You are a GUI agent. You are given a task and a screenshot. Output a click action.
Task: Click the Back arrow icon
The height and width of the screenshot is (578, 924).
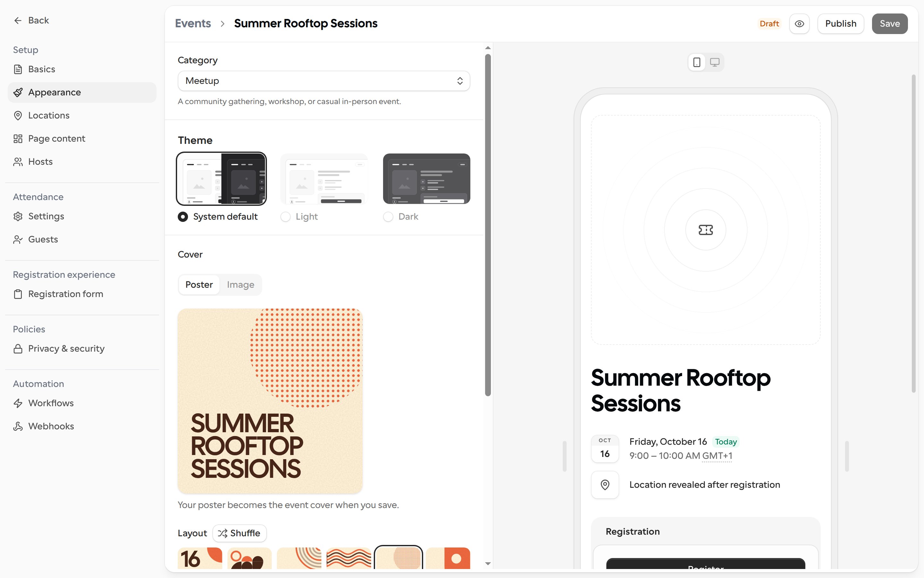click(x=18, y=20)
